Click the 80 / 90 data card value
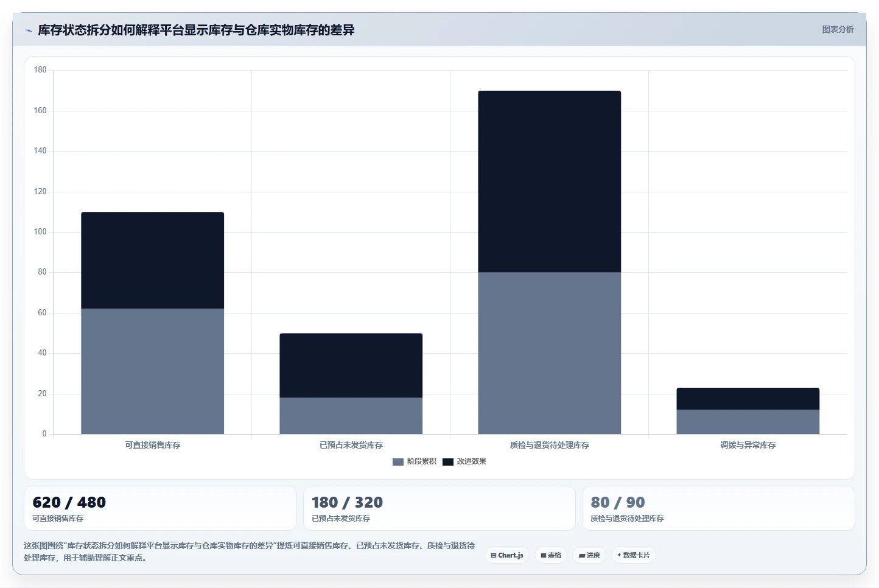This screenshot has width=879, height=588. point(618,503)
